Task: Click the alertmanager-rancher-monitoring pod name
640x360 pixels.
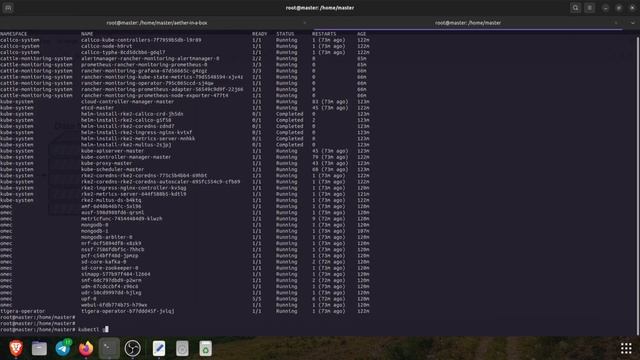Action: click(x=150, y=58)
